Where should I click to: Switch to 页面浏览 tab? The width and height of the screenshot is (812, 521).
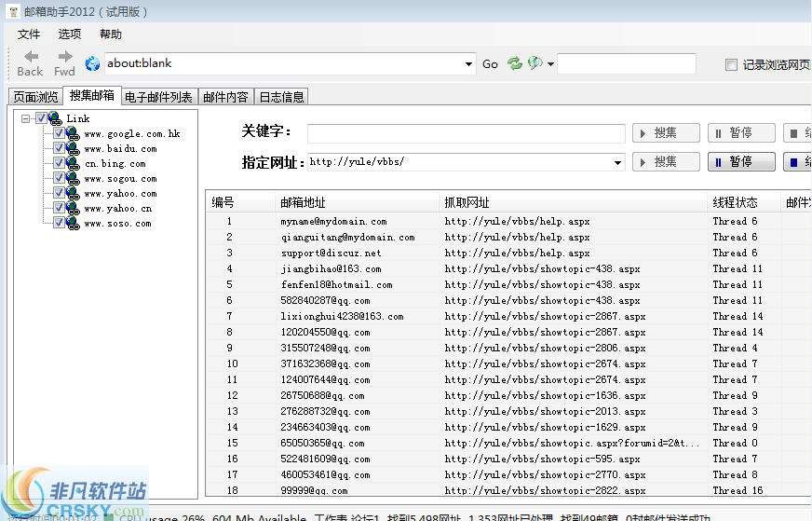35,97
